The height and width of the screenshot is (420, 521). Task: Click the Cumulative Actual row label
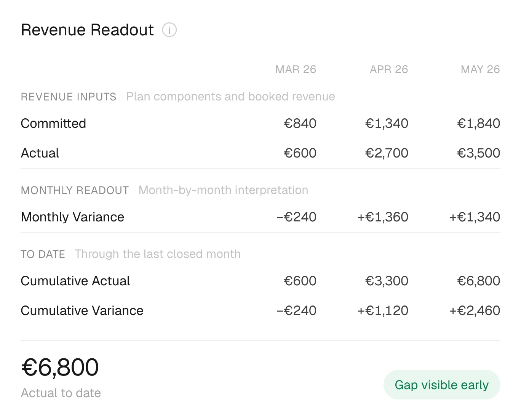(x=75, y=281)
